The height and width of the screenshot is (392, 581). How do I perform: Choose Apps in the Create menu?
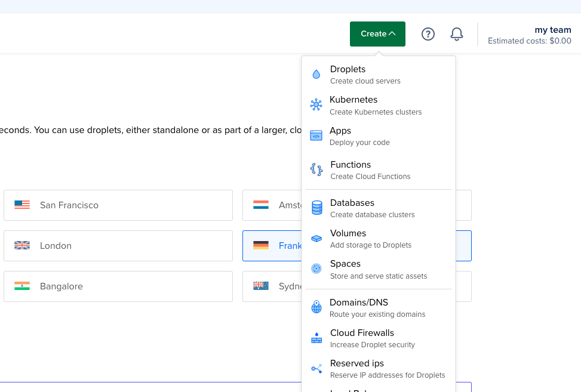[x=379, y=136]
